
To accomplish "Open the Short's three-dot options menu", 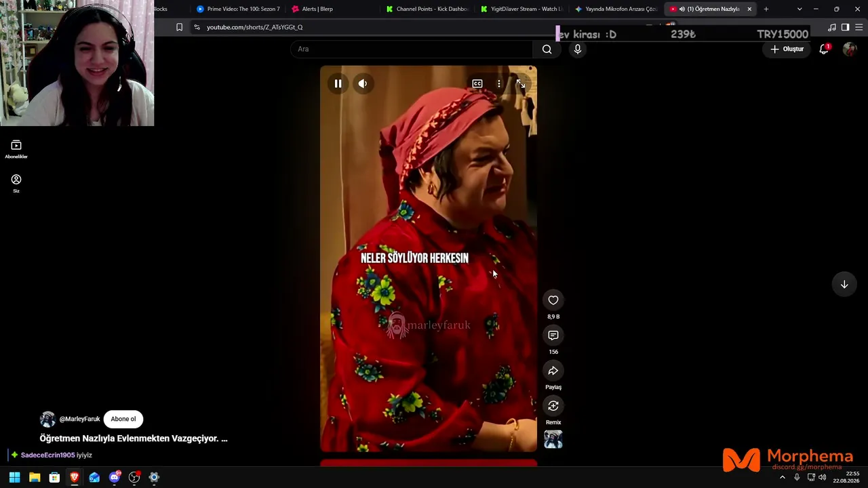I will pos(499,84).
